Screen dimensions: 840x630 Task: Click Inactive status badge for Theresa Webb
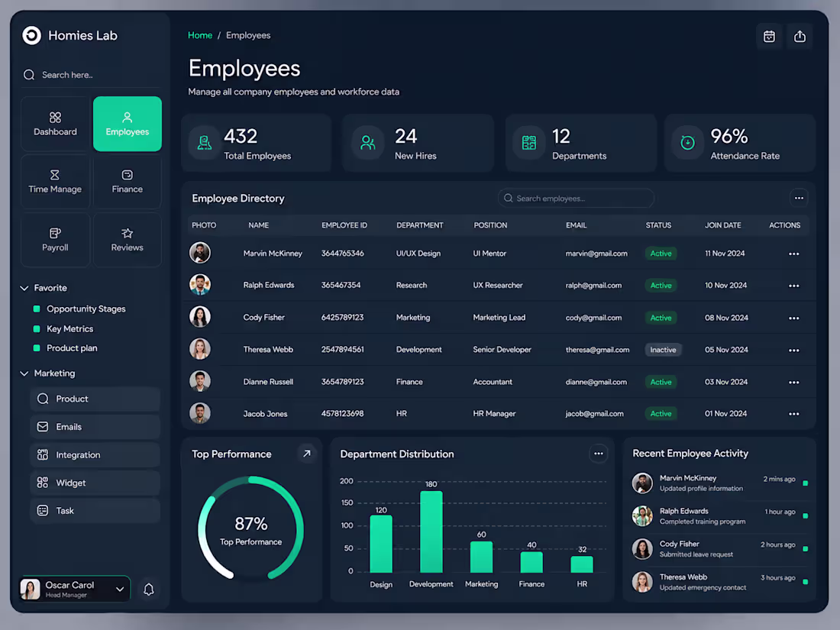[x=663, y=350]
